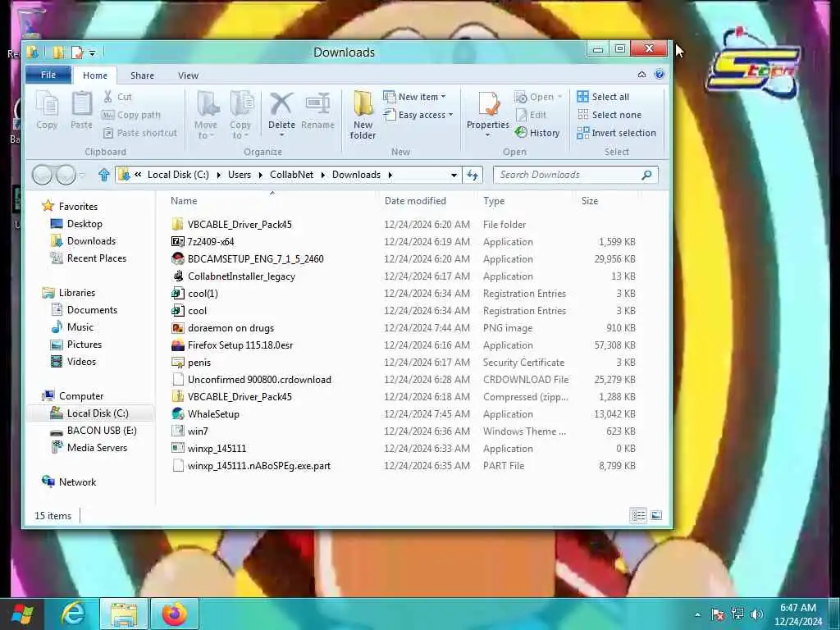Launch Internet Explorer from taskbar
This screenshot has height=630, width=840.
click(x=73, y=614)
